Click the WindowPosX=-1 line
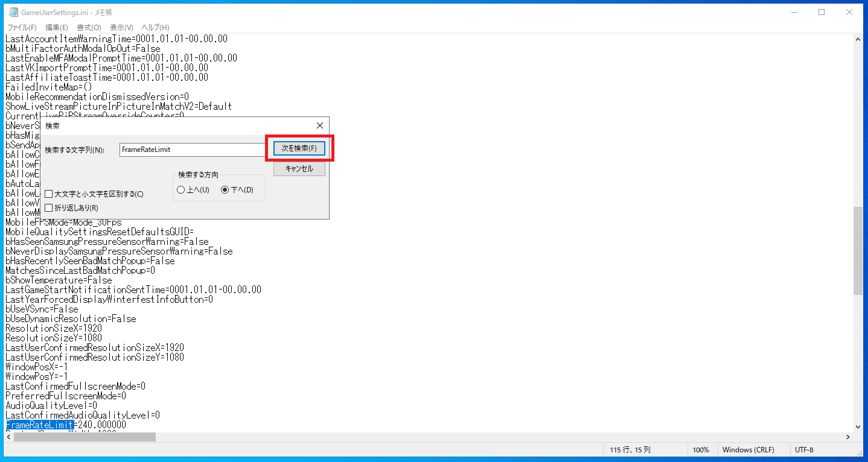The width and height of the screenshot is (868, 462). point(37,367)
